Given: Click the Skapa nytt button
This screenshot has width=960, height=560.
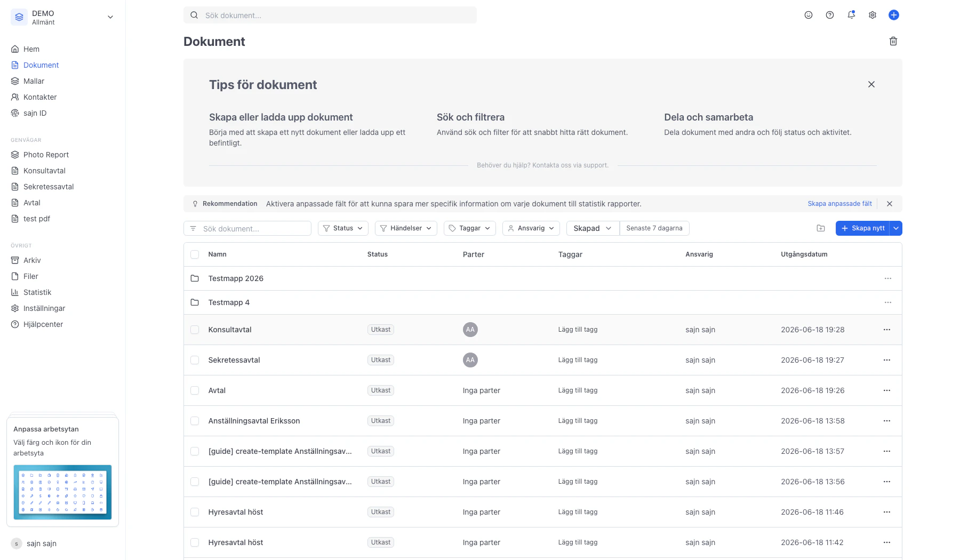Looking at the screenshot, I should coord(862,228).
